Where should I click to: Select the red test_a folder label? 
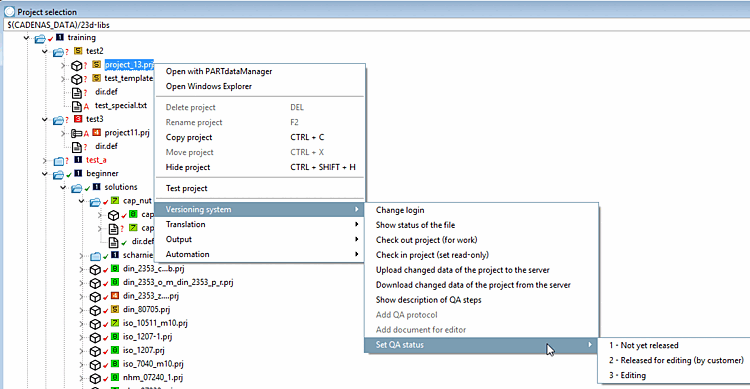point(96,160)
